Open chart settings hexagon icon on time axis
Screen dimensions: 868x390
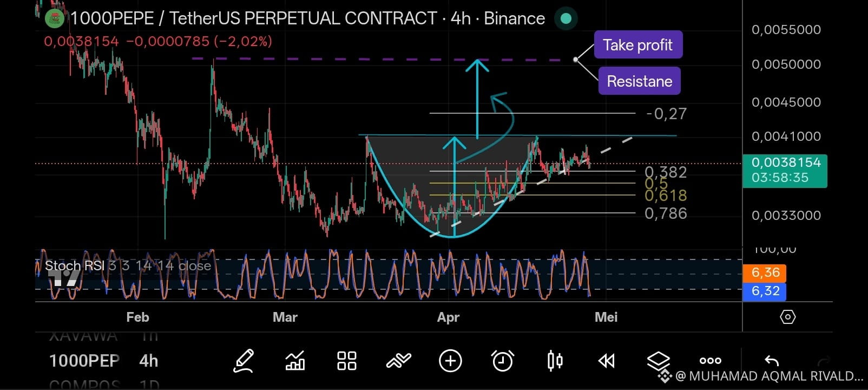(x=788, y=317)
